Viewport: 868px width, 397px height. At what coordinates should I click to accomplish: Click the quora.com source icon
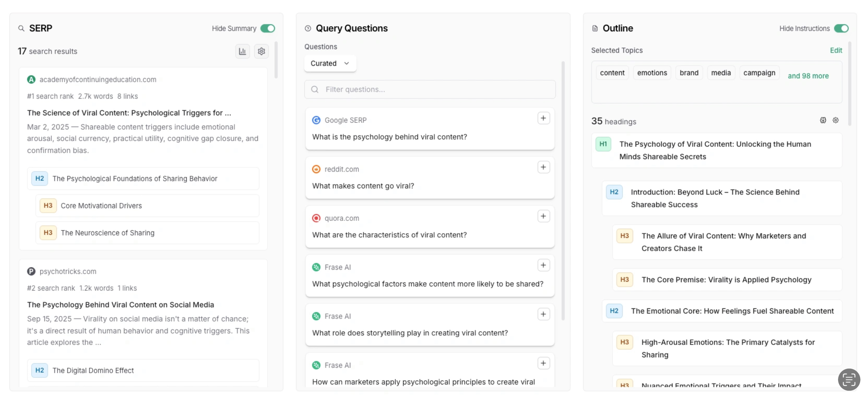tap(316, 218)
